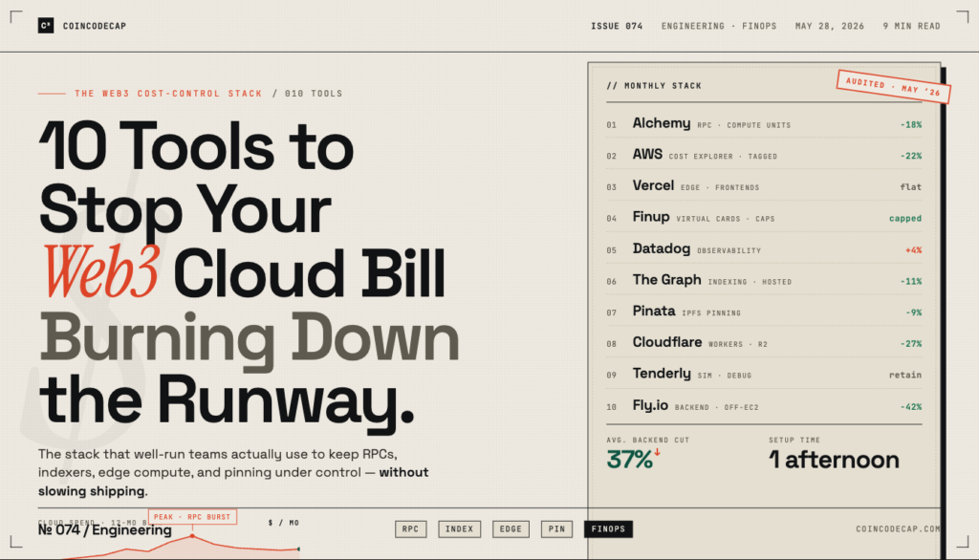Click the 37% average backend cut figure
The width and height of the screenshot is (979, 560).
tap(629, 460)
